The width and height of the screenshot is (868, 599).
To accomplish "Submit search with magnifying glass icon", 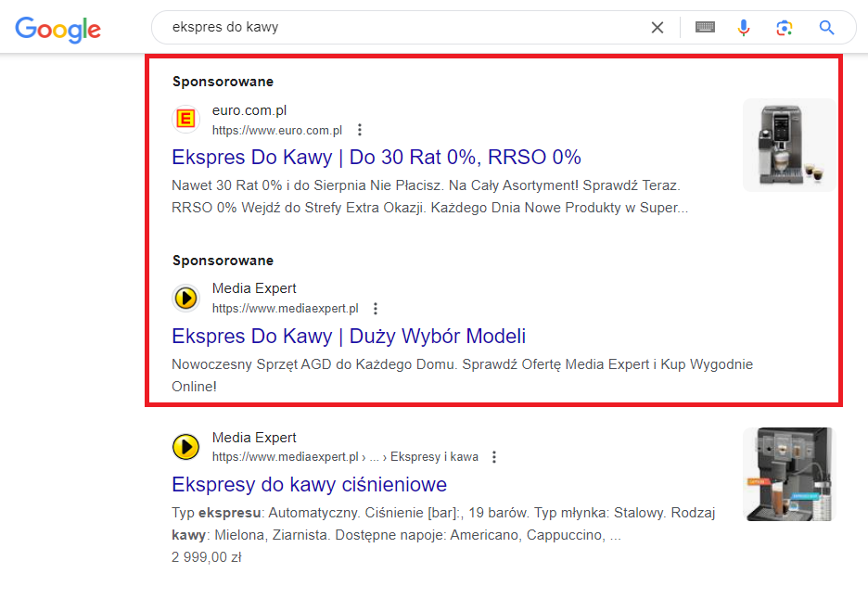I will coord(826,27).
